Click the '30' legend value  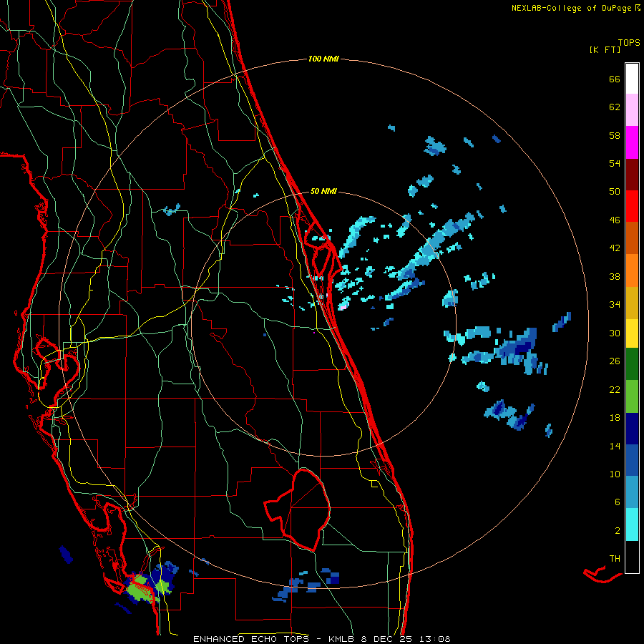[x=615, y=333]
